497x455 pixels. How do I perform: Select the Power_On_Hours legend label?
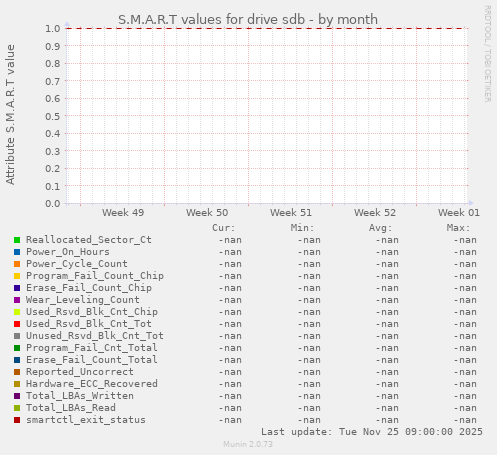click(x=68, y=252)
